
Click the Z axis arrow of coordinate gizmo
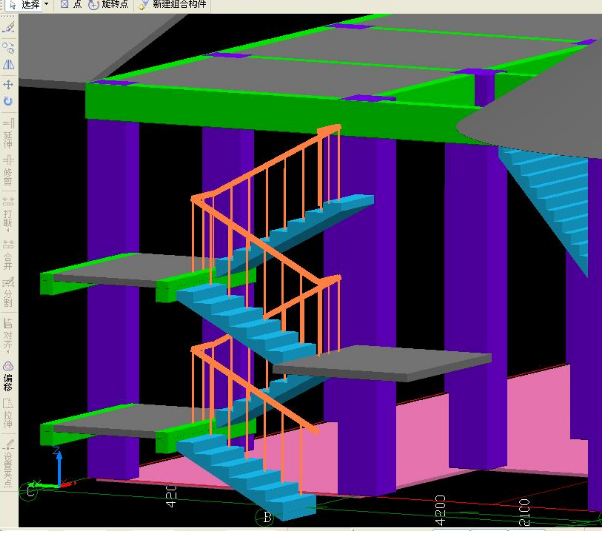click(x=59, y=467)
